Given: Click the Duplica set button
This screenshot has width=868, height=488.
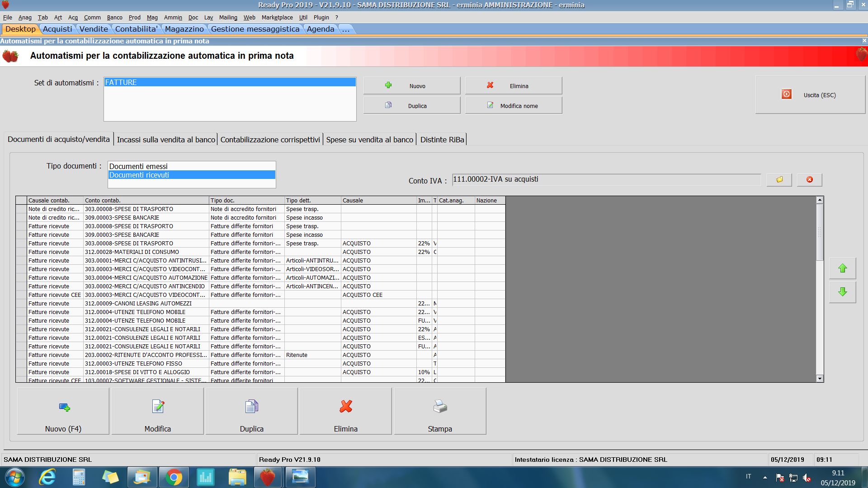Looking at the screenshot, I should 411,106.
